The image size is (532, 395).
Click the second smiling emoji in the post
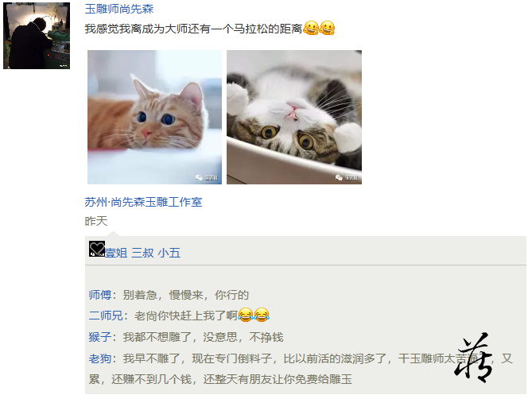click(327, 28)
